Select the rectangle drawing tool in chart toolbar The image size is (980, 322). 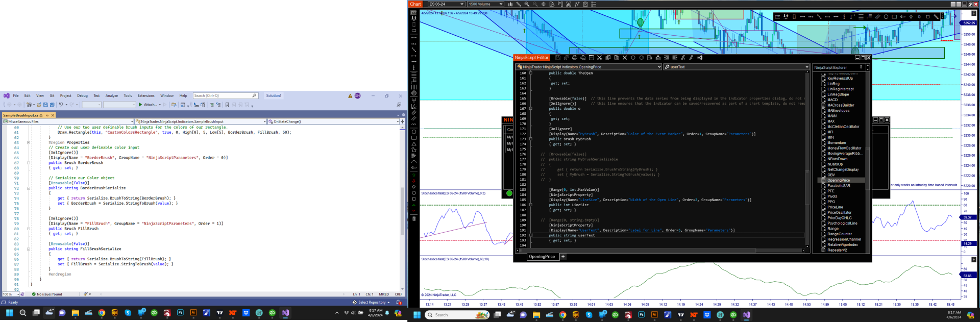[x=894, y=17]
